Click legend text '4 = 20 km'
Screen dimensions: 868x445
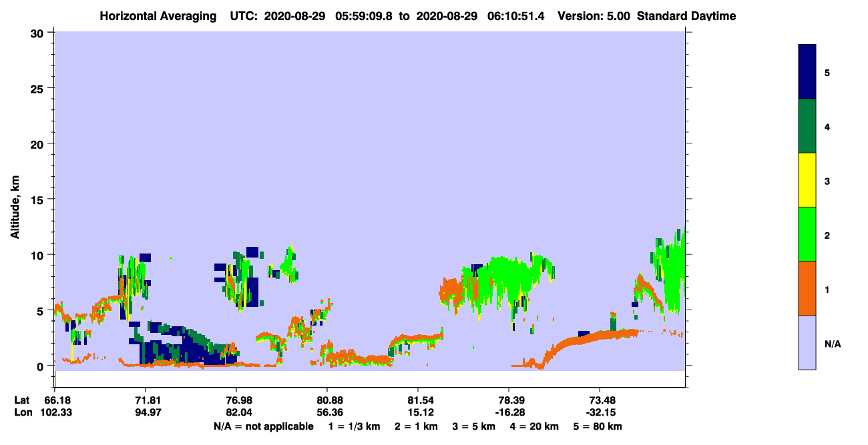(x=535, y=426)
